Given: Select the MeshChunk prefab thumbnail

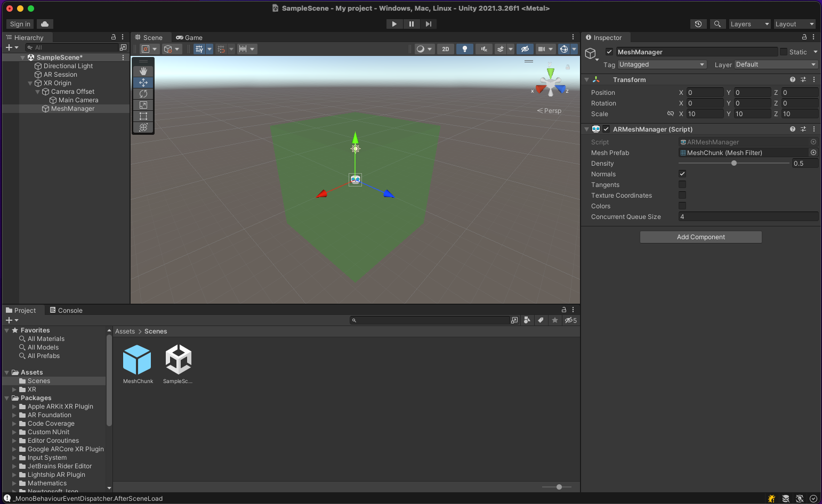Looking at the screenshot, I should (x=138, y=360).
